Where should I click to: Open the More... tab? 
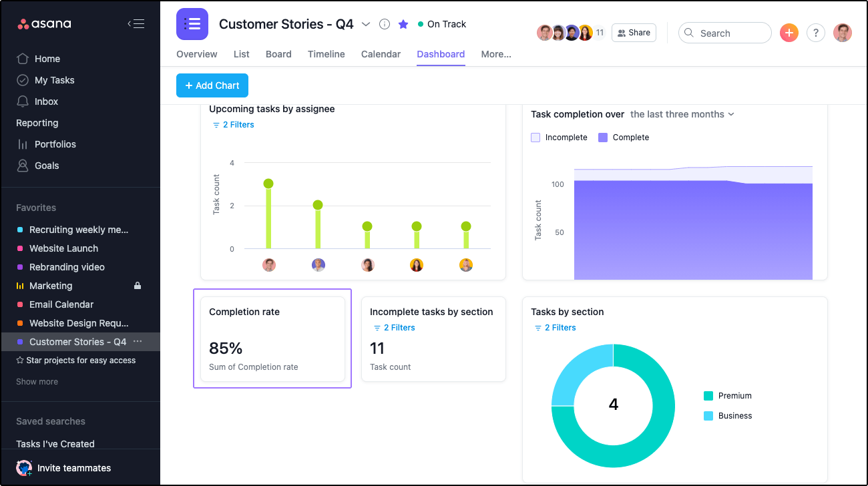click(x=495, y=54)
